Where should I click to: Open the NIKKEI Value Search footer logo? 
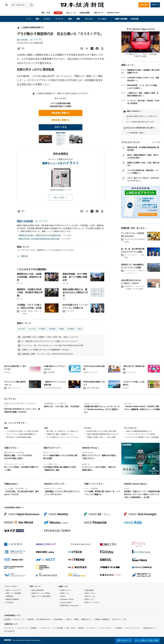click(15, 575)
